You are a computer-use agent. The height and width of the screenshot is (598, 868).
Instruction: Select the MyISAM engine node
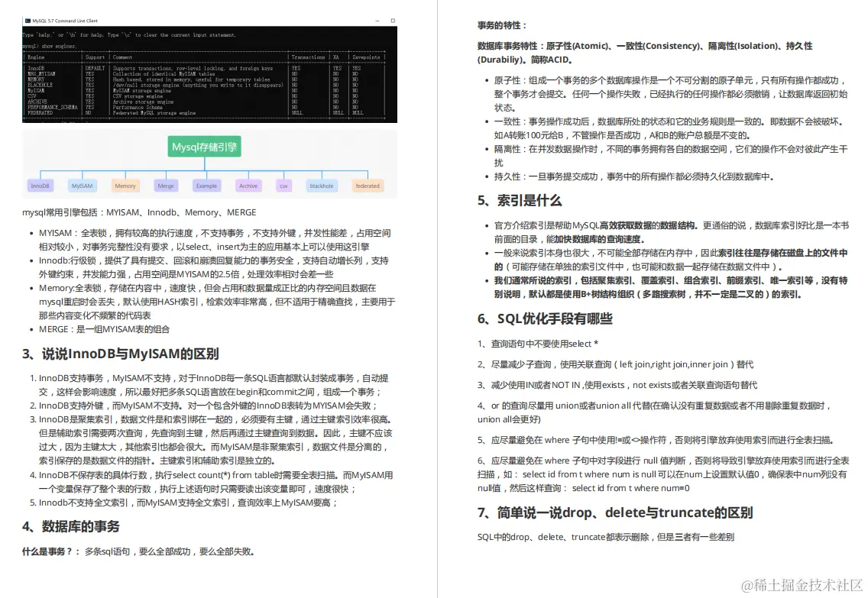coord(82,185)
